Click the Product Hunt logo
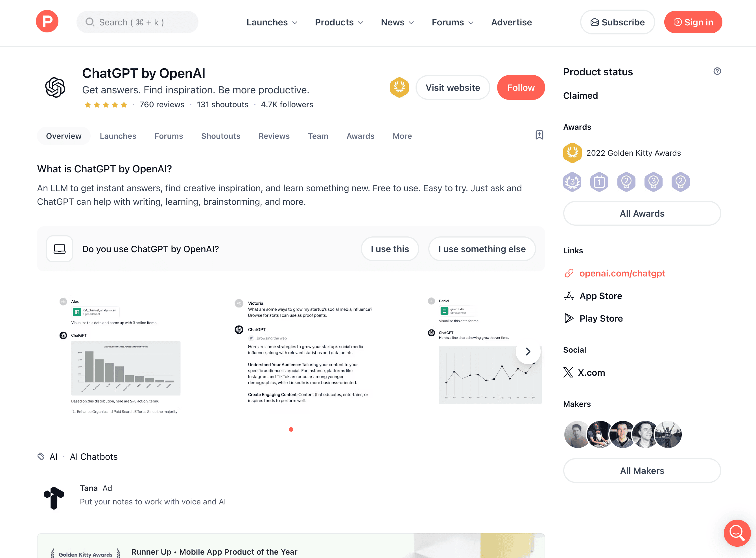 pos(47,22)
